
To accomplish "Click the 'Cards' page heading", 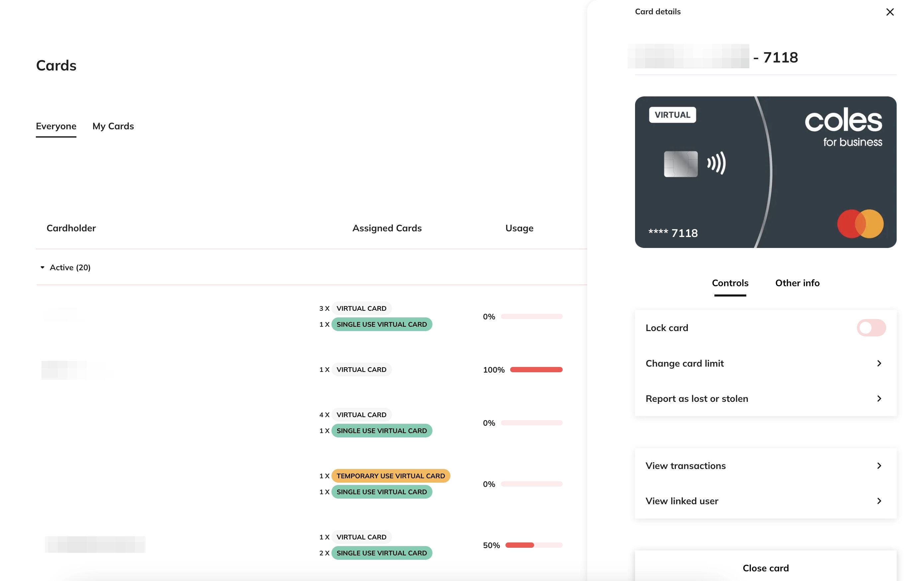I will 56,66.
